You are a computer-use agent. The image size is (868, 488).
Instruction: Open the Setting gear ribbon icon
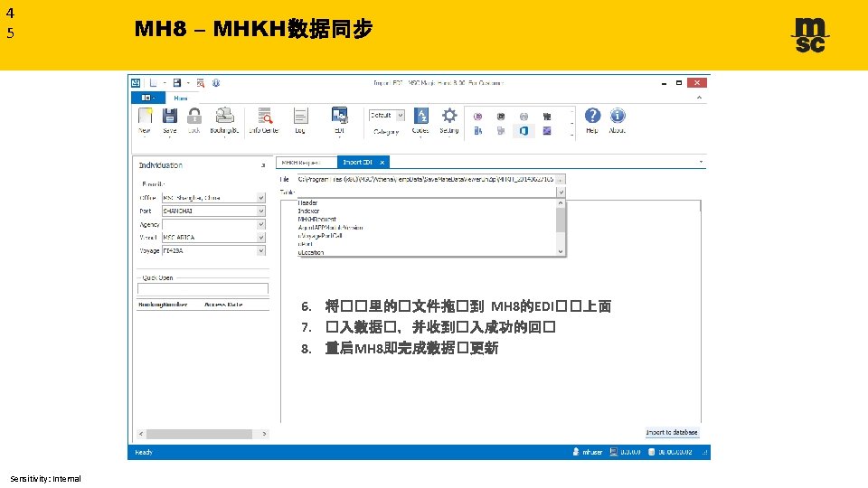(x=449, y=115)
